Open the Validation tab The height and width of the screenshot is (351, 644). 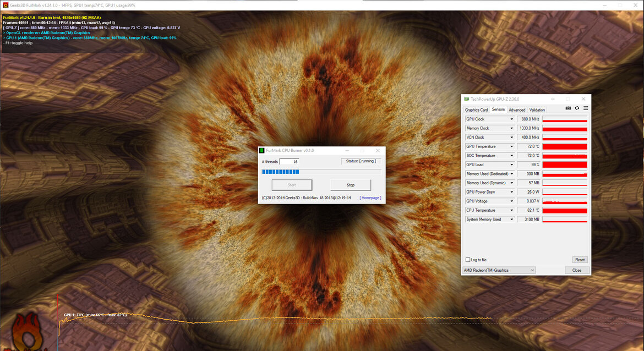point(537,110)
